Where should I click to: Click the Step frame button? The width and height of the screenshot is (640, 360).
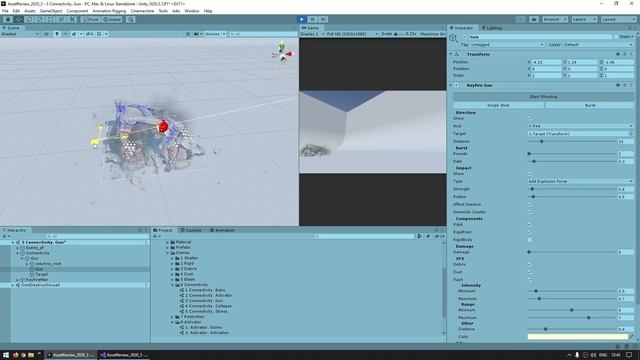click(x=323, y=19)
